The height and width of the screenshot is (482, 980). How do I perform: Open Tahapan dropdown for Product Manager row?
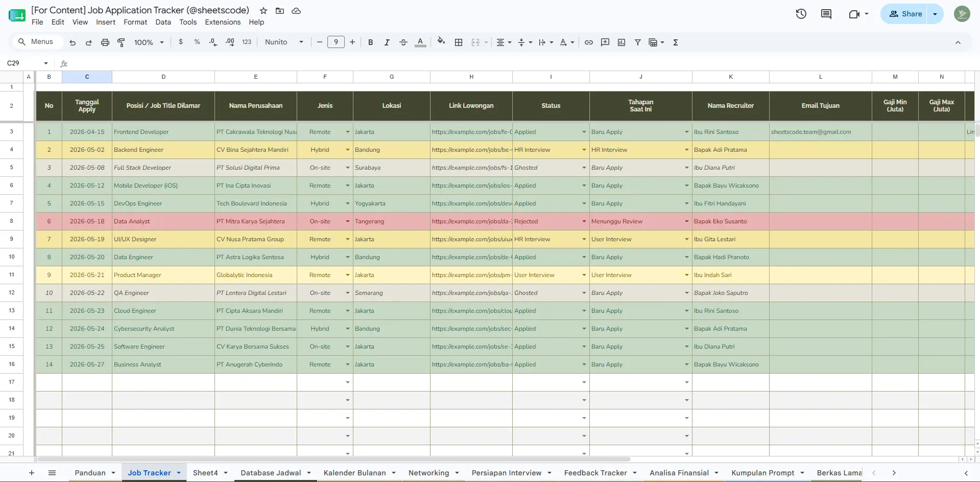coord(687,275)
